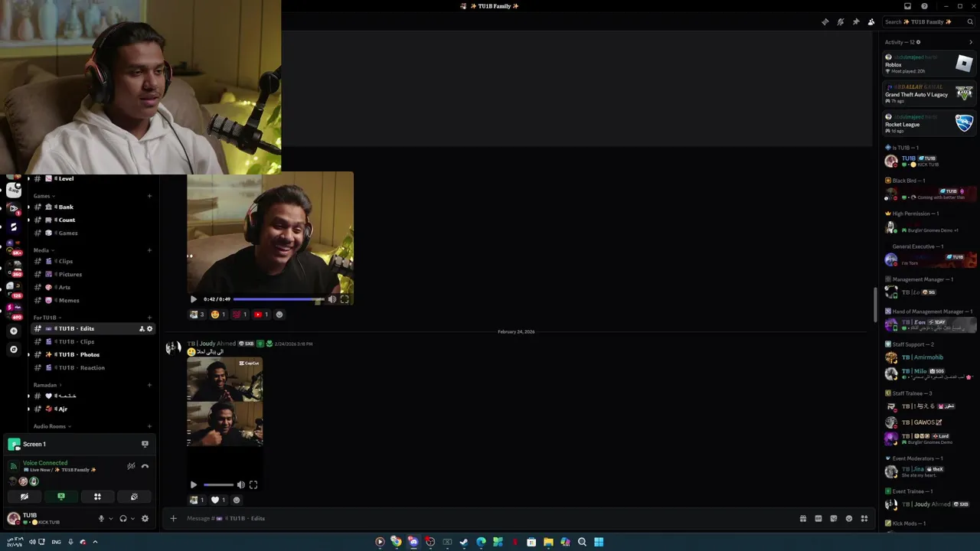Toggle the member list icon
The image size is (980, 551).
click(871, 22)
